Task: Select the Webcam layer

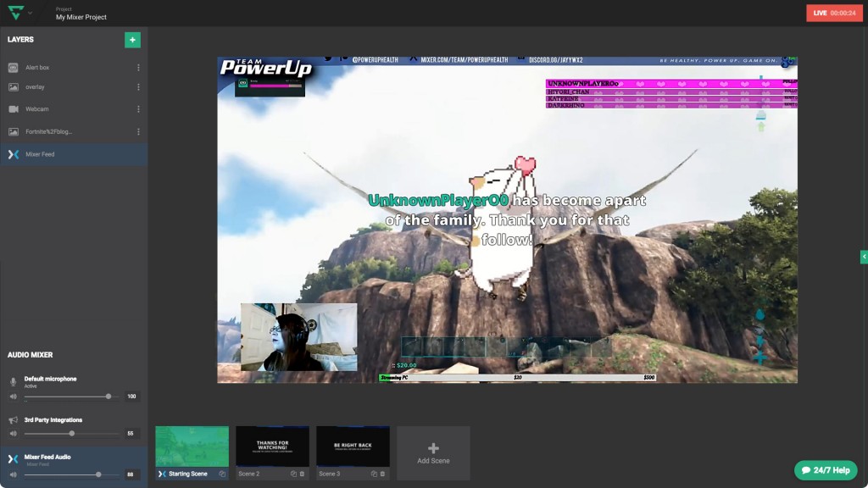Action: [x=74, y=109]
